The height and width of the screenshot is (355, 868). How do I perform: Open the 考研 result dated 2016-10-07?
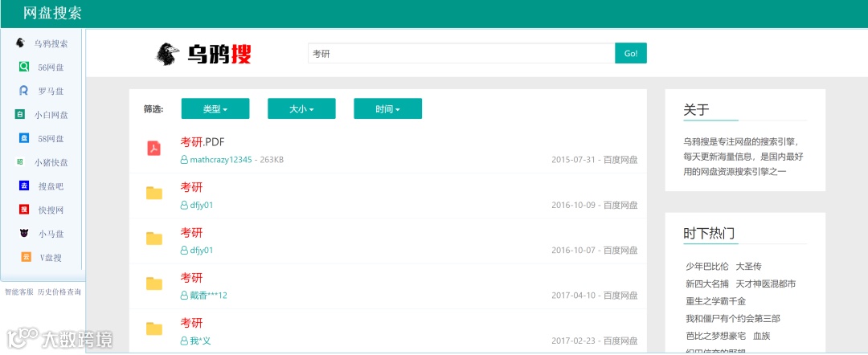191,233
